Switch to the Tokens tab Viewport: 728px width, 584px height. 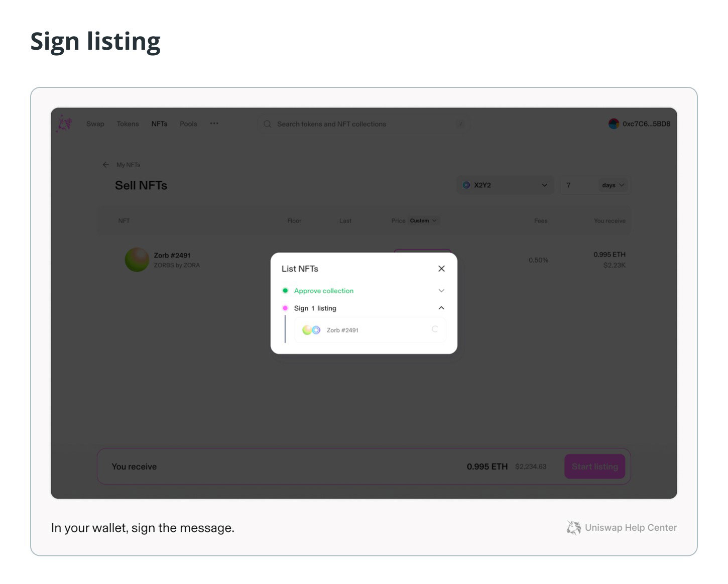point(128,124)
